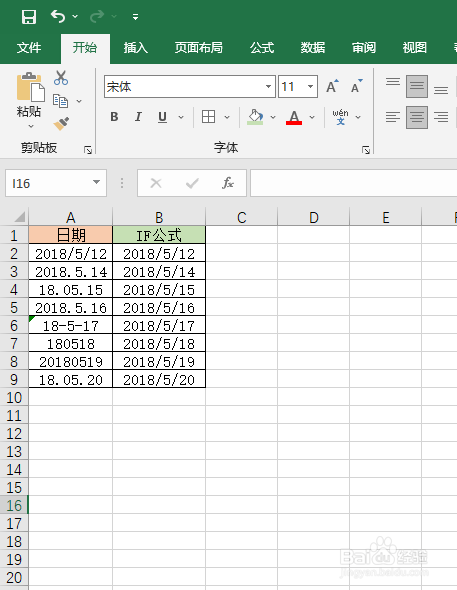Open the font size 11 dropdown

click(x=310, y=87)
